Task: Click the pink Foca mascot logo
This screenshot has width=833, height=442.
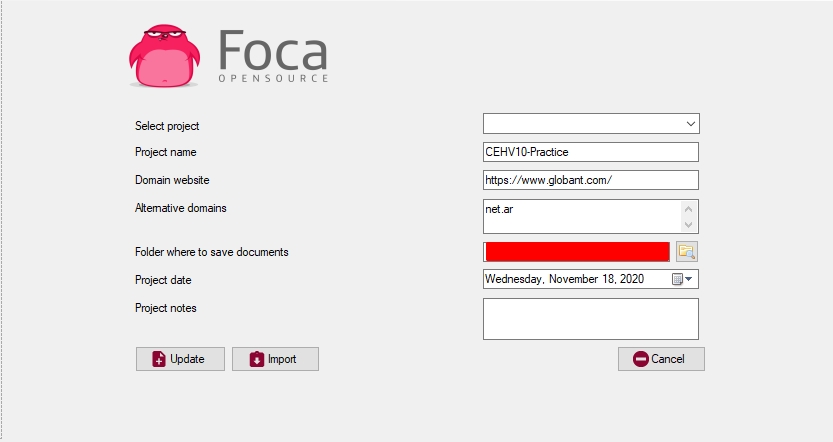Action: 168,55
